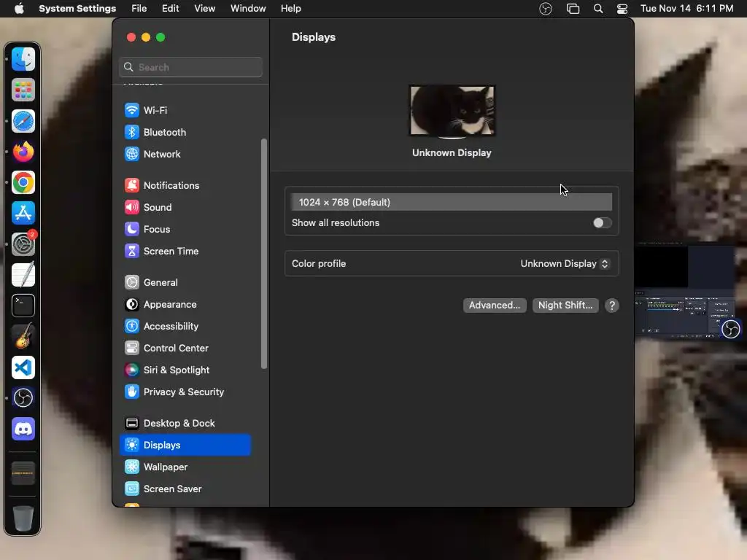The image size is (747, 560).
Task: Open the Window menu
Action: tap(248, 9)
